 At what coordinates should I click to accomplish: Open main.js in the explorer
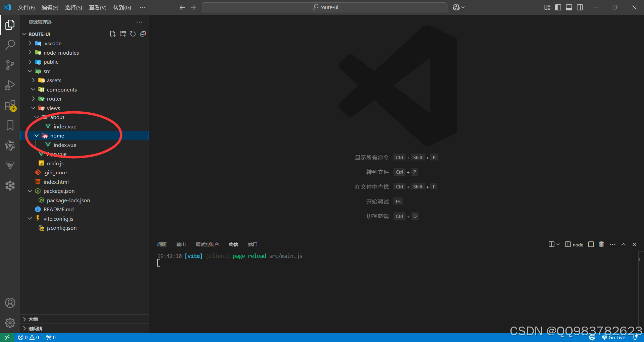click(85, 163)
